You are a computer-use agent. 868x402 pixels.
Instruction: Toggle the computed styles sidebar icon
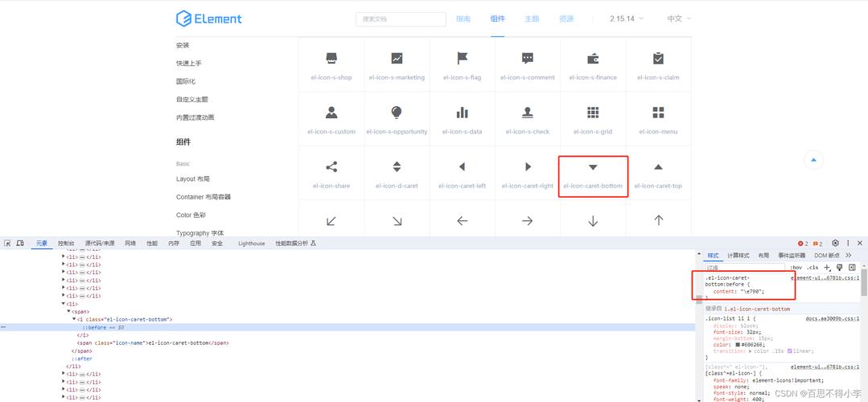tap(852, 268)
